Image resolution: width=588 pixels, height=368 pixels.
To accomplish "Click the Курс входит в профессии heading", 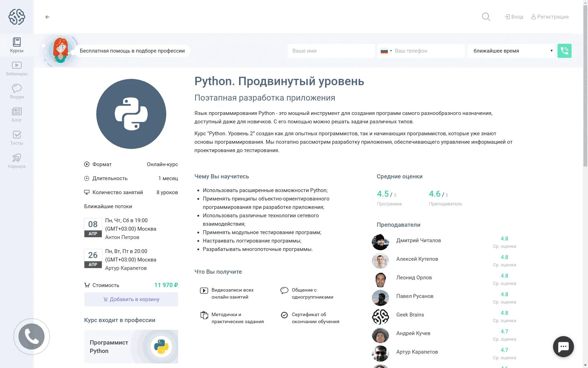I will (x=120, y=320).
